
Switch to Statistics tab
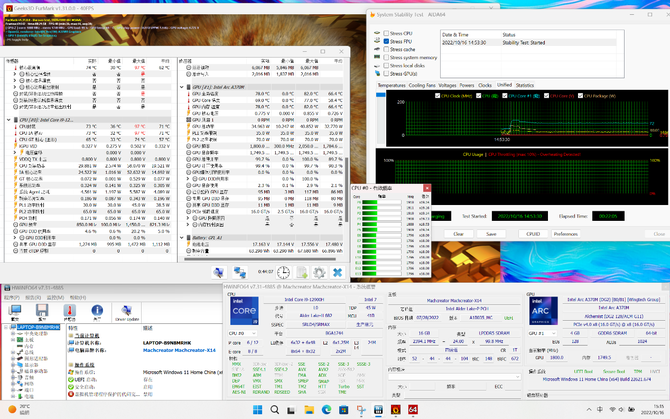click(x=525, y=85)
